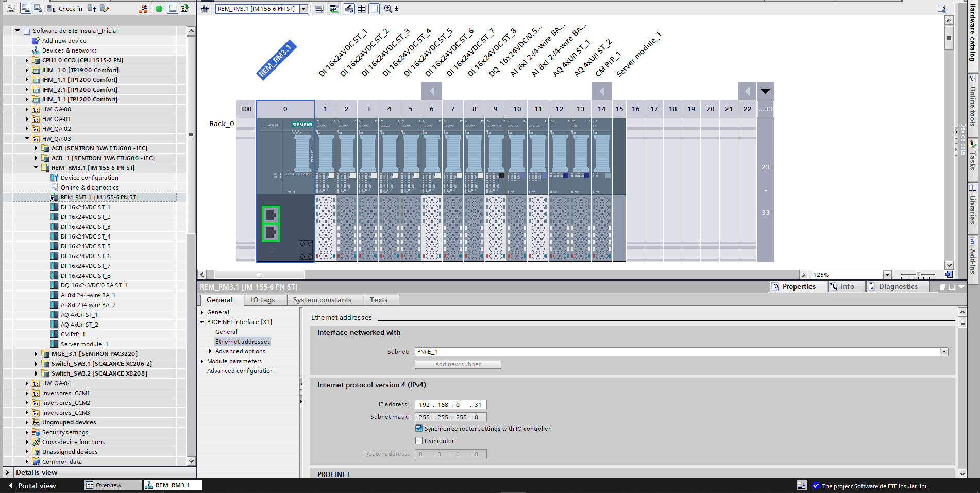The height and width of the screenshot is (493, 980).
Task: Click the zoom magnifier icon in device toolbar
Action: click(x=388, y=9)
